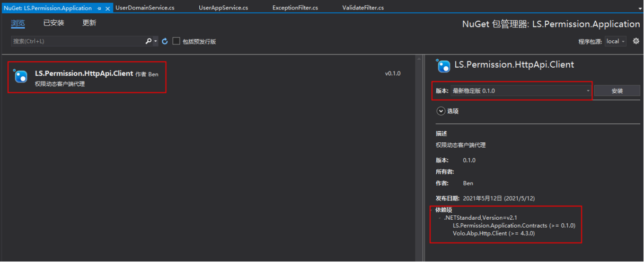Open the ValidateFilter.cs tab

[363, 8]
